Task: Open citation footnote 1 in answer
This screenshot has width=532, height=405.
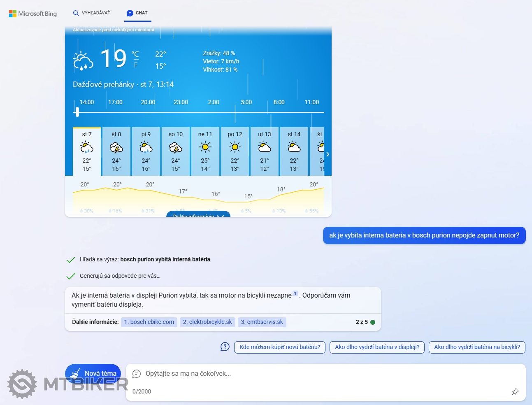Action: [295, 293]
